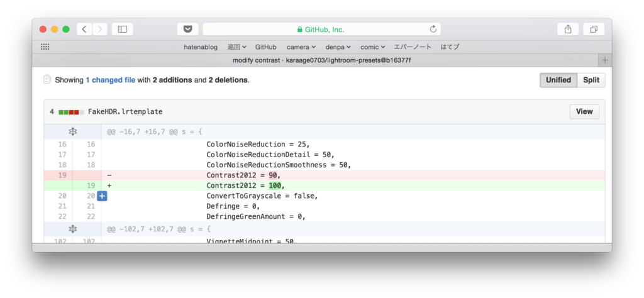Open Top Sites grid icon
644x298 pixels.
pos(45,47)
